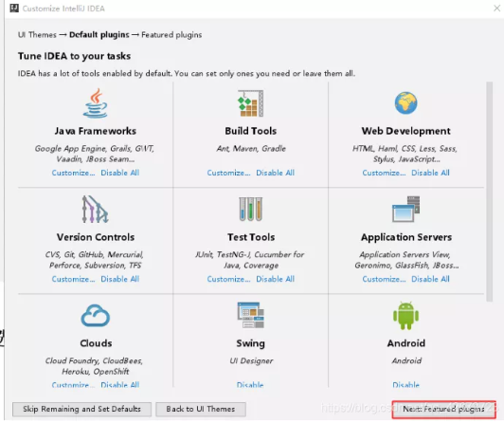Screen dimensions: 504x423
Task: Click 'Tune IDEA to your tasks' heading
Action: [x=74, y=56]
